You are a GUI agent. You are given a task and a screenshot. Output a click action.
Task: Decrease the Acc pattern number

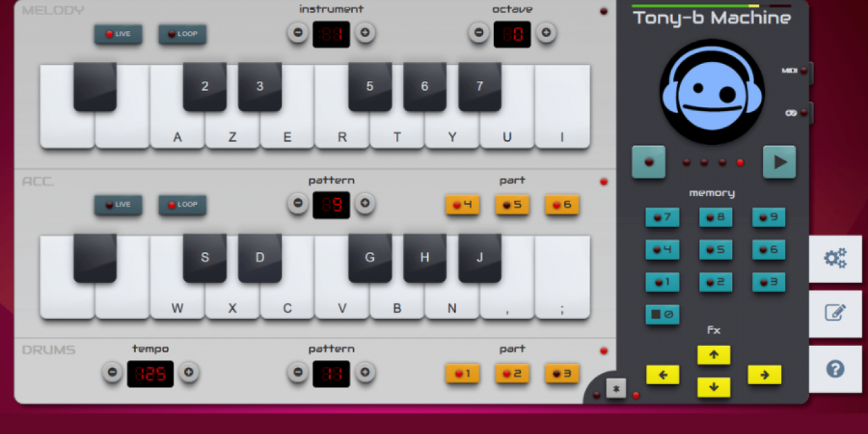tap(298, 204)
